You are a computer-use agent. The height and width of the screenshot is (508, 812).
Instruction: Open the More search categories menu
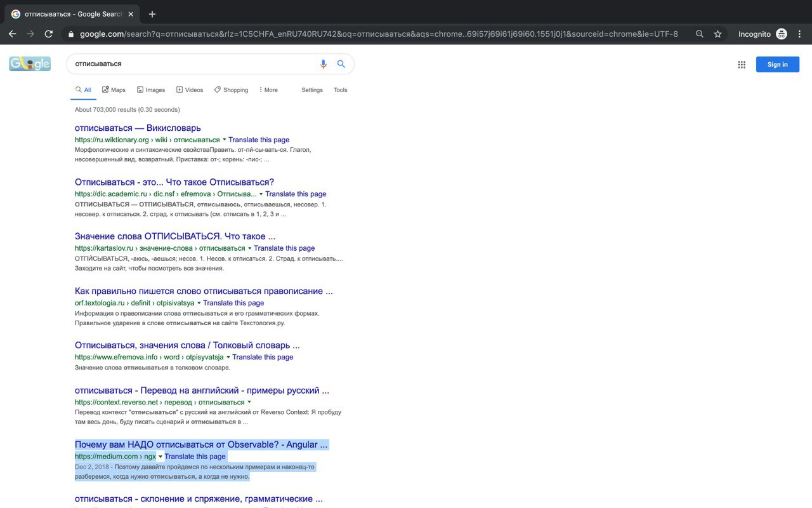(x=268, y=90)
